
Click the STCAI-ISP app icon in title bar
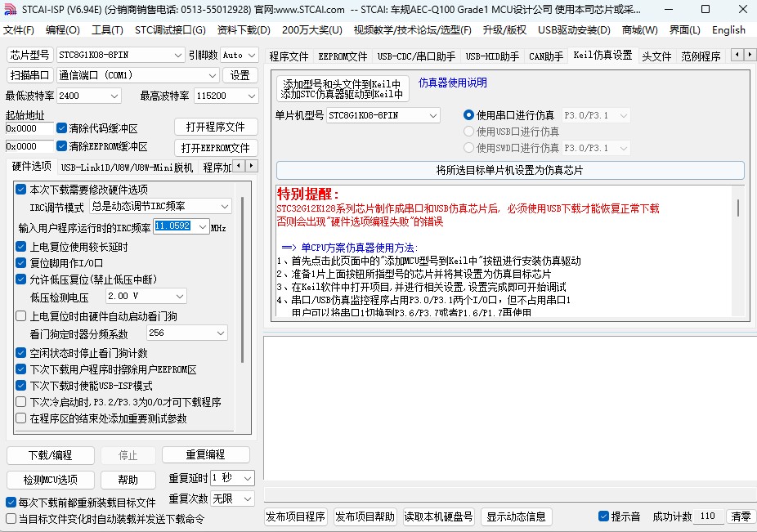tap(10, 9)
